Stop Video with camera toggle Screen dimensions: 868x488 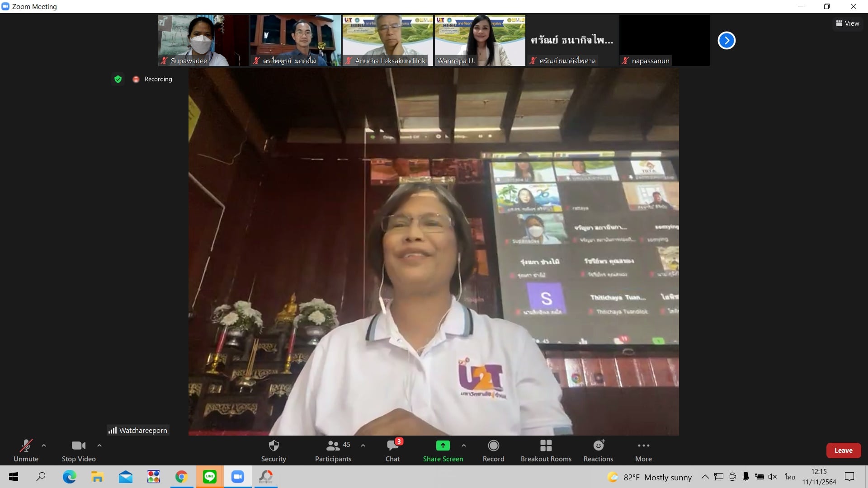pyautogui.click(x=79, y=450)
